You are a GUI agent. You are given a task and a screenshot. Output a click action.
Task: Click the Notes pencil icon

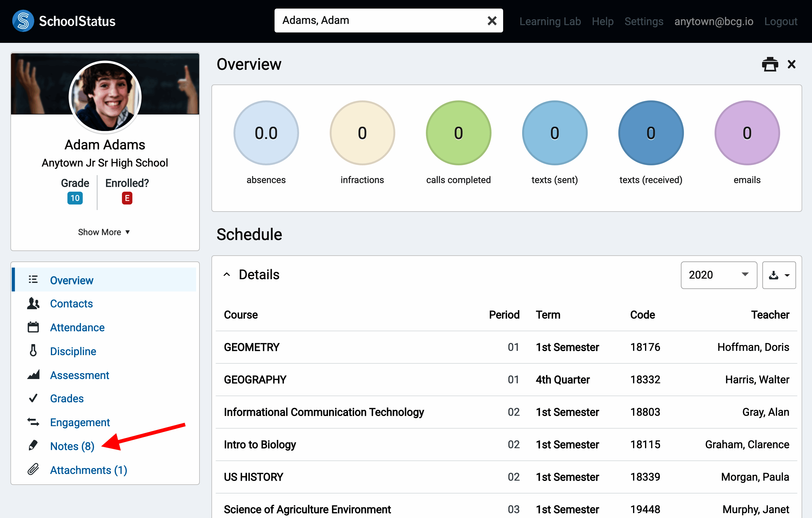point(33,445)
